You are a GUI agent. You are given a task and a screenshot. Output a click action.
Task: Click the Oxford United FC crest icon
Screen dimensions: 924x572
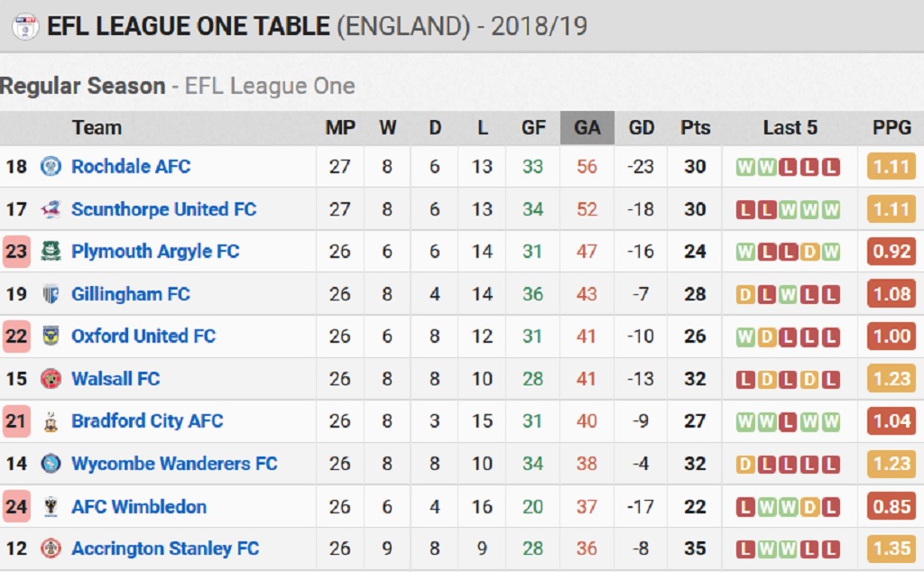[51, 337]
